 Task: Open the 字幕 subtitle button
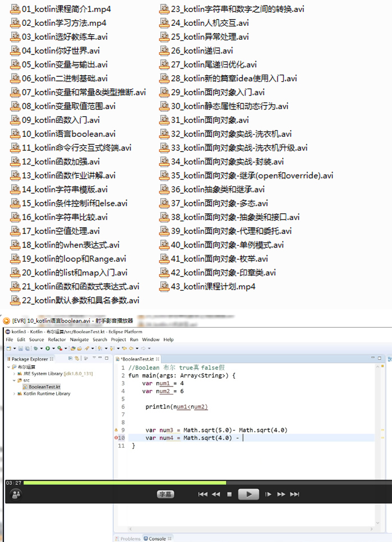tap(165, 494)
